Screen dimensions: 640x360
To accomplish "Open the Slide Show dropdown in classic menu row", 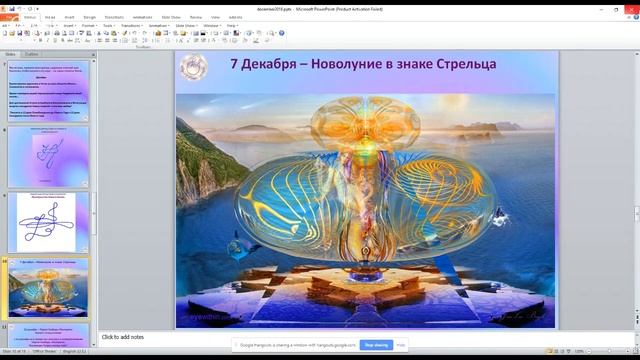I will pos(186,26).
